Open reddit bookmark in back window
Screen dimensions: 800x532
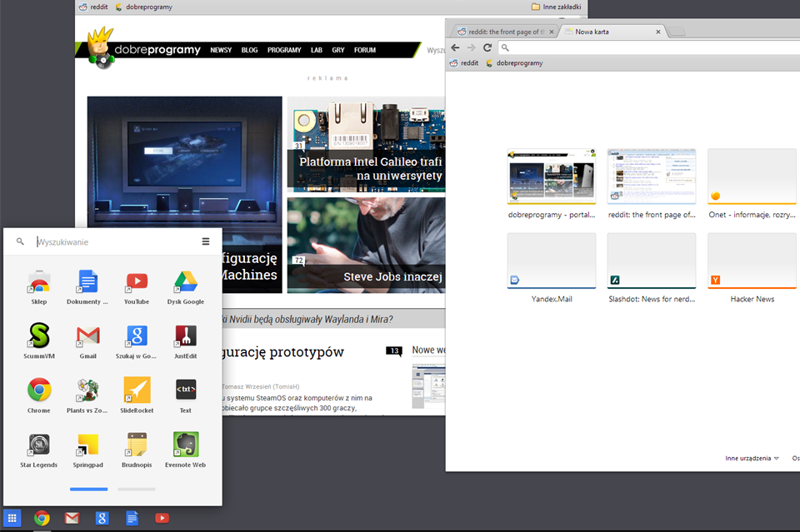click(x=94, y=7)
